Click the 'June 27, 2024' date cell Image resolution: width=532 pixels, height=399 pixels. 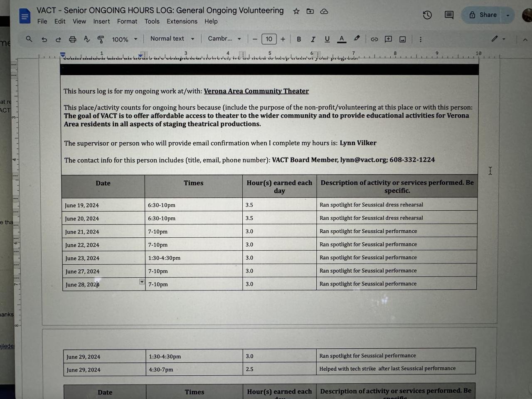tap(103, 271)
